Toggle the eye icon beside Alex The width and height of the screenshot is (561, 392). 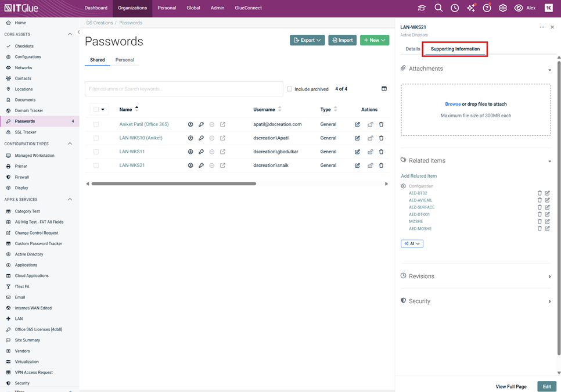(x=519, y=8)
